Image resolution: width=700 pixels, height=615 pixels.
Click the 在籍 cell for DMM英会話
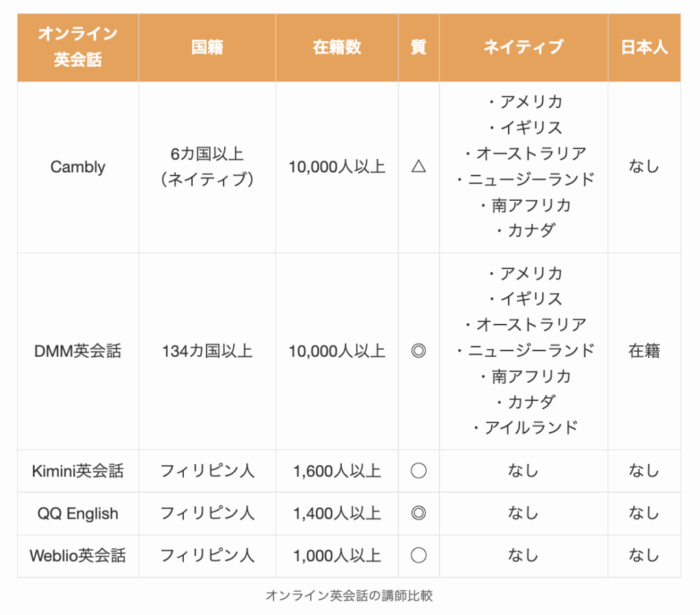pos(644,351)
